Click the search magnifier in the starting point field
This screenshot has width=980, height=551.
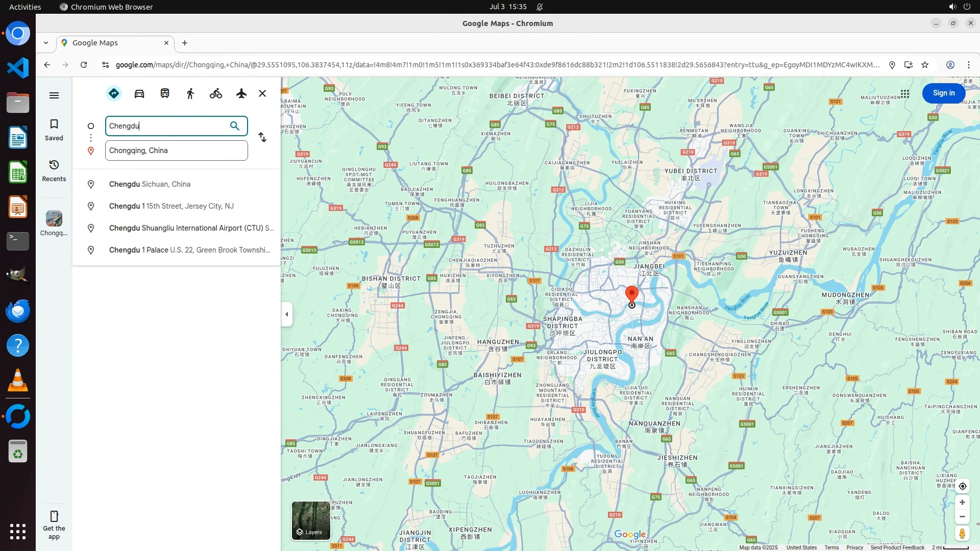click(x=235, y=126)
